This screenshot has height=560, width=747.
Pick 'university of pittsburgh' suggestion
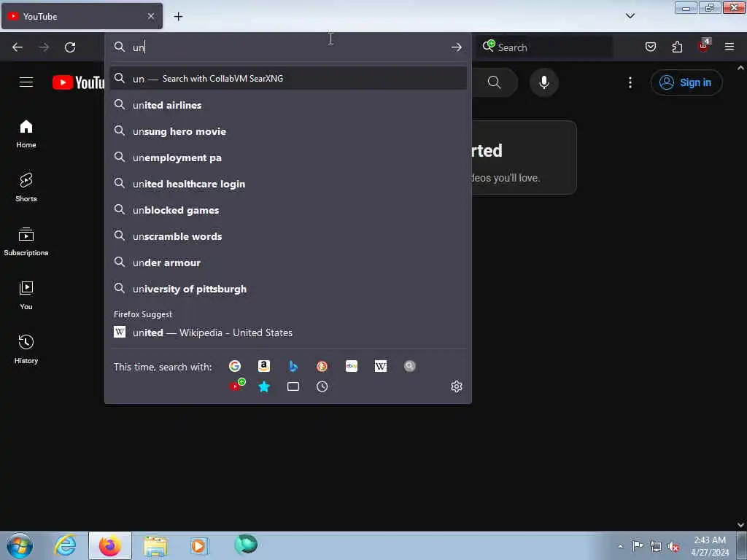point(287,289)
